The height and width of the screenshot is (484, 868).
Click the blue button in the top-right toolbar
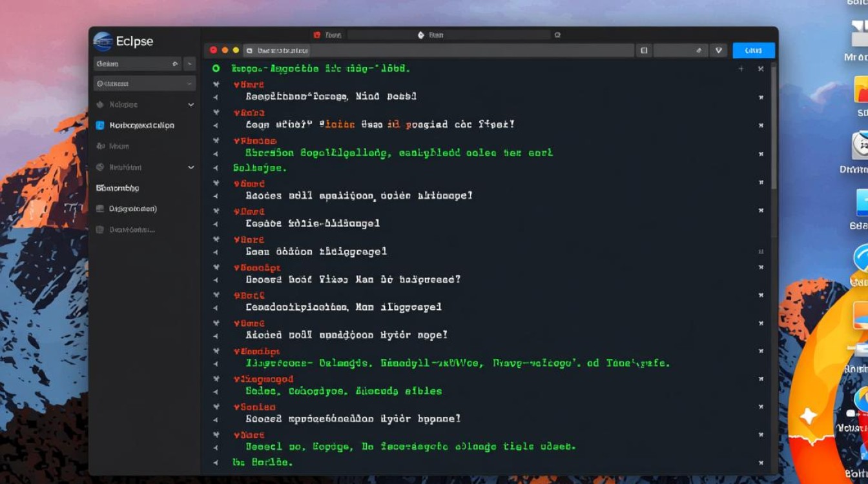753,50
